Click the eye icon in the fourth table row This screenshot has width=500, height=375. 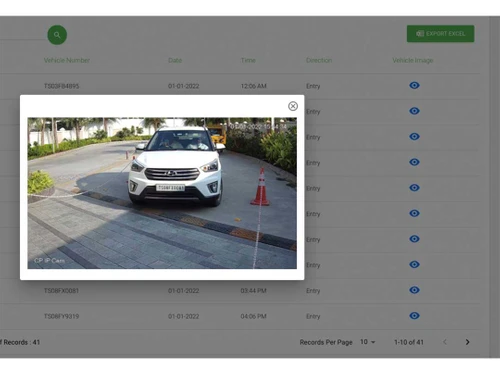tap(414, 162)
